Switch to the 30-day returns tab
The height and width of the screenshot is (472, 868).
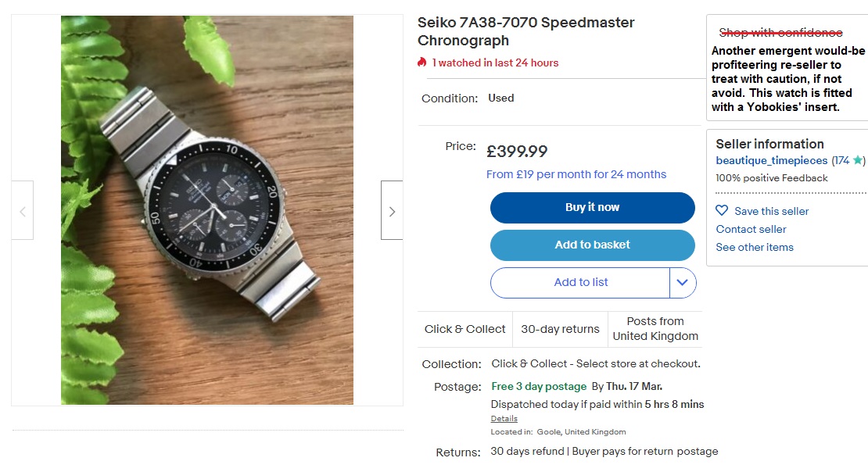pos(560,329)
